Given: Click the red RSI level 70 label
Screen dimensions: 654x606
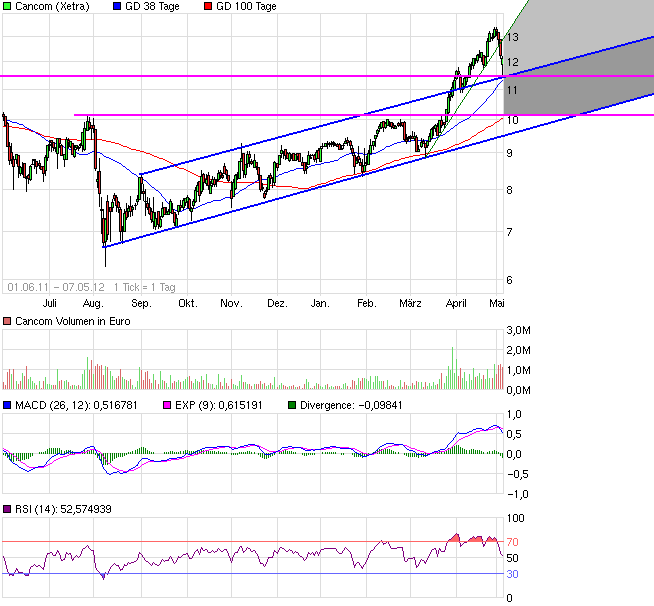Looking at the screenshot, I should tap(513, 542).
